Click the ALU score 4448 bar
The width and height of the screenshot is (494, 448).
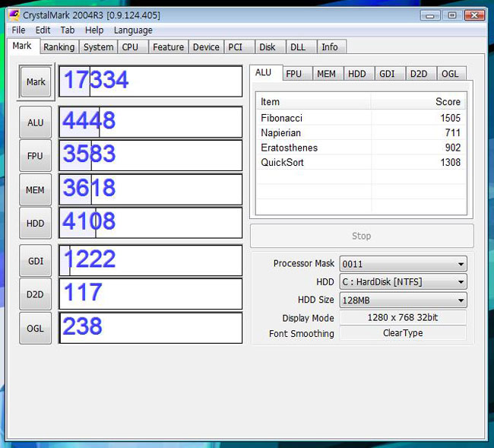tap(150, 122)
